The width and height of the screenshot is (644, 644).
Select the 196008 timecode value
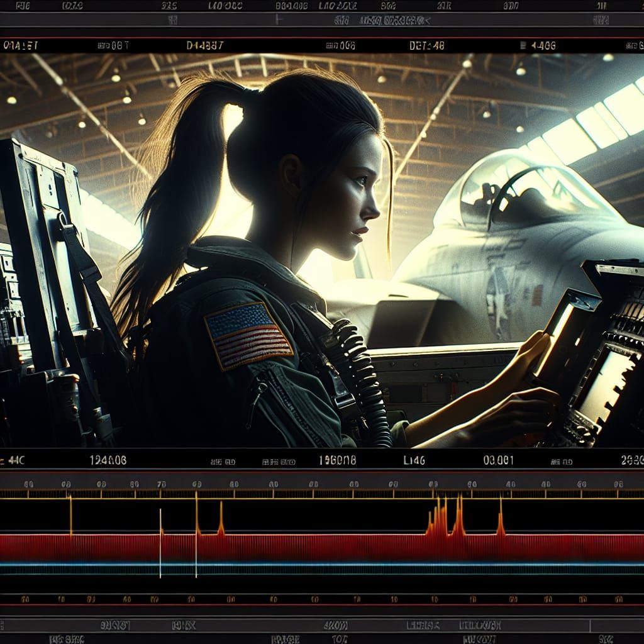338,460
